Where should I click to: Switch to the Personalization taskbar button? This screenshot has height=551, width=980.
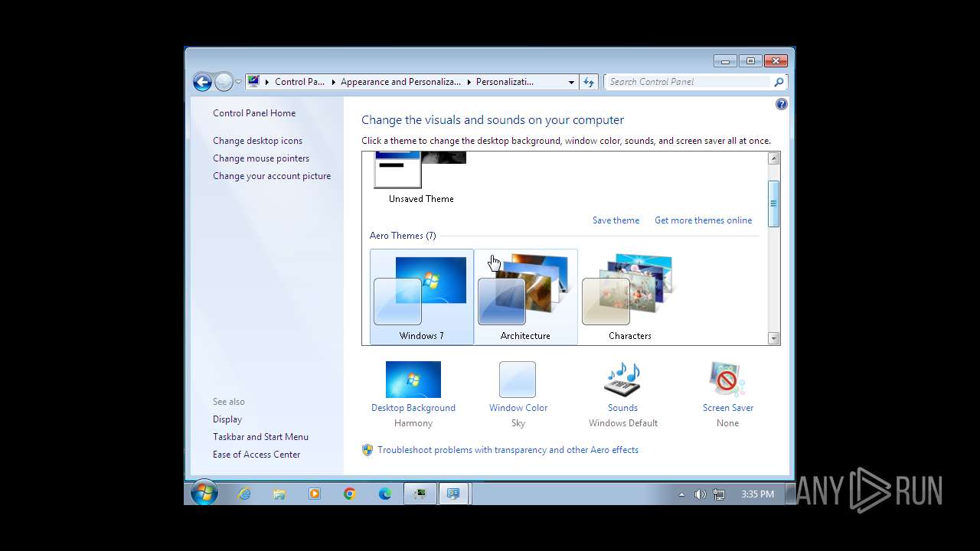click(455, 494)
